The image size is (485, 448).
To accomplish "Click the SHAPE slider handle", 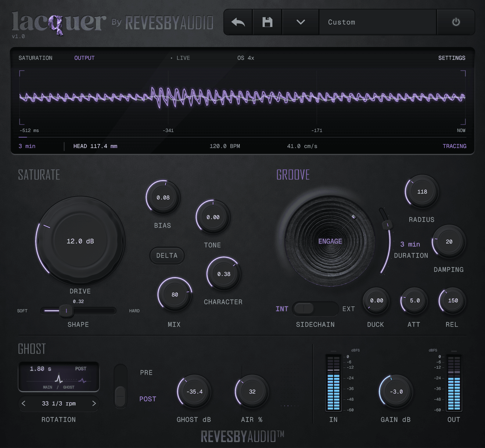I will click(66, 311).
